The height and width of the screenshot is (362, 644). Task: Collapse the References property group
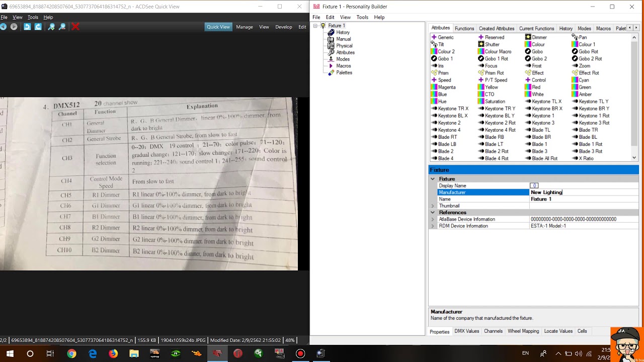433,213
